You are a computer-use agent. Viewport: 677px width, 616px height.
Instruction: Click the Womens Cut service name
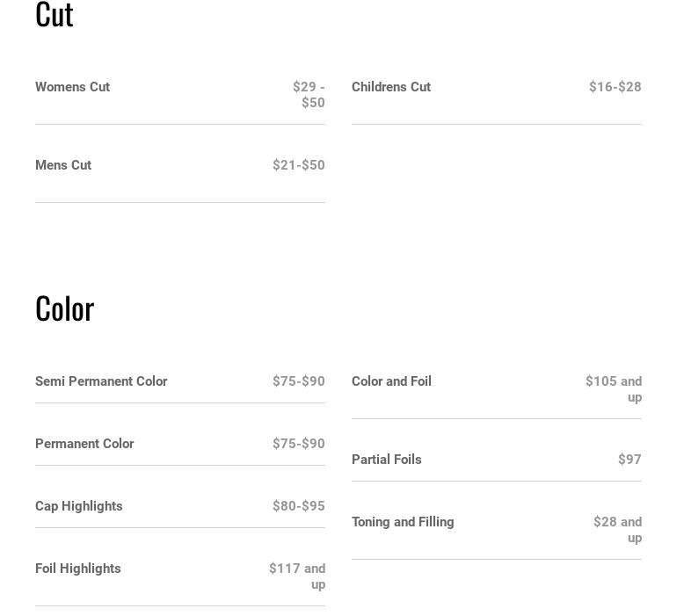72,87
